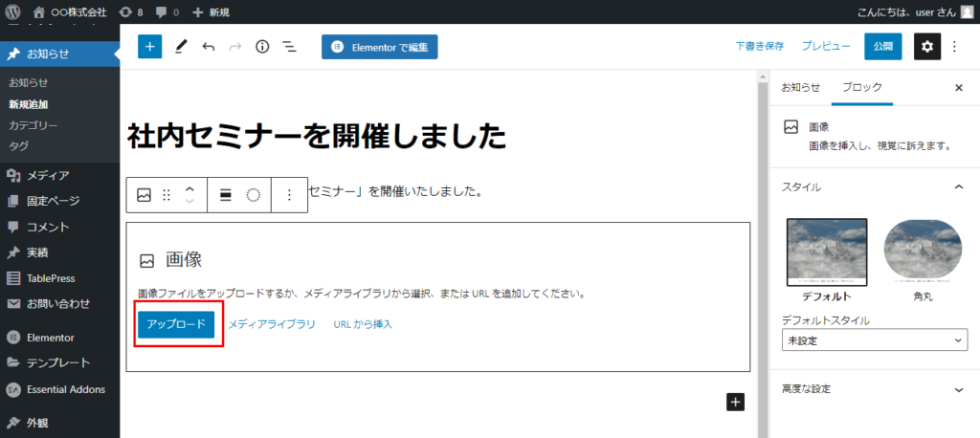Click the black add block plus button
980x438 pixels.
pos(735,403)
